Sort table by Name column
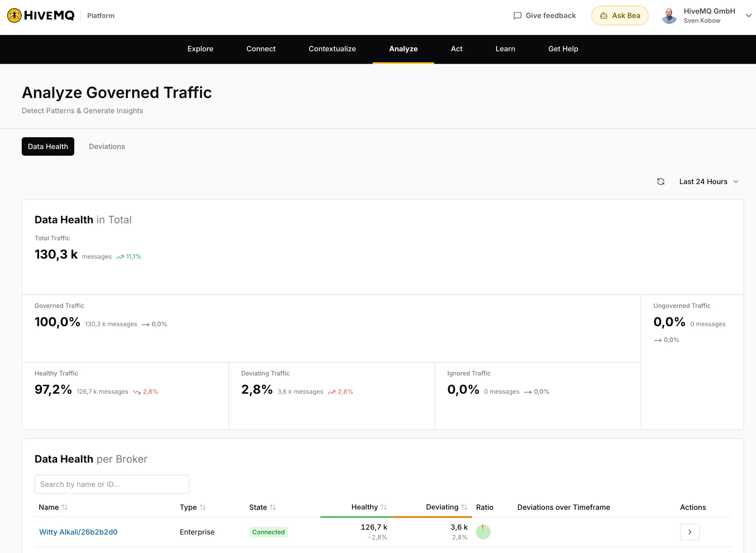This screenshot has height=553, width=756. click(x=65, y=507)
